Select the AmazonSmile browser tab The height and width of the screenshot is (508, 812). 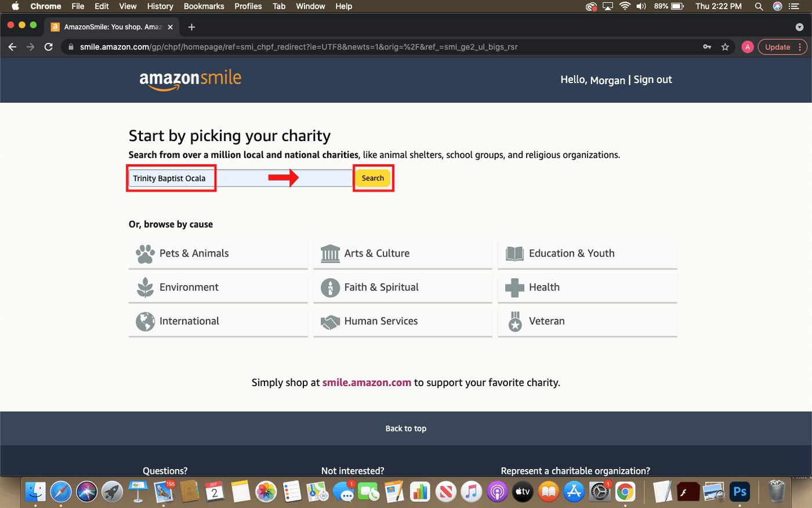pyautogui.click(x=113, y=27)
